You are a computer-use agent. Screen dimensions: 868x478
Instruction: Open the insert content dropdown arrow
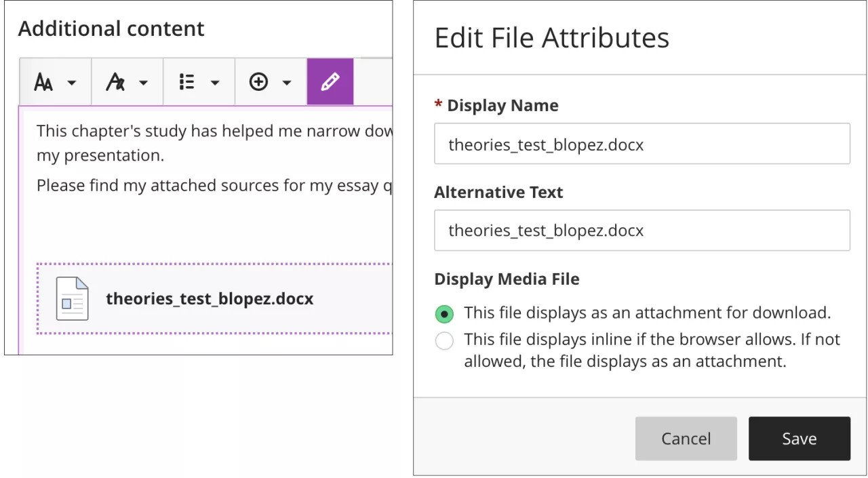[x=287, y=83]
